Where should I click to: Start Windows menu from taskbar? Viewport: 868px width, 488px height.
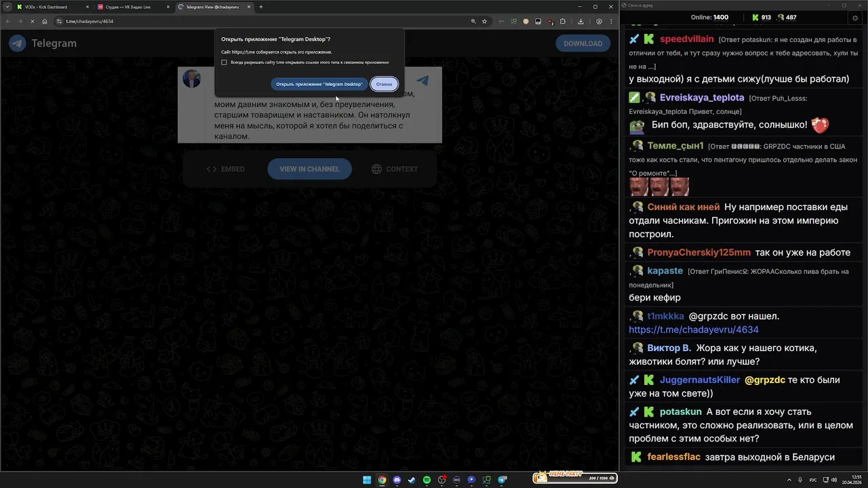(x=367, y=480)
